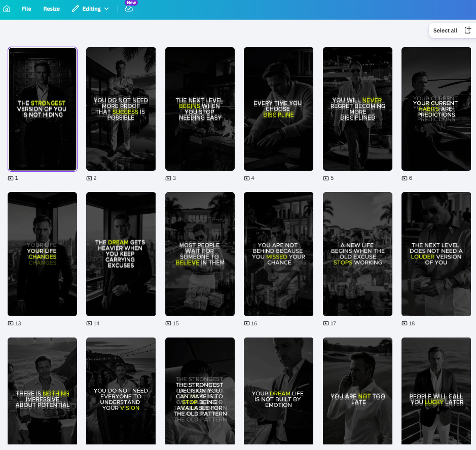This screenshot has width=476, height=450.
Task: Select 'There is nothing impressive about potential' thumbnail
Action: [x=42, y=391]
